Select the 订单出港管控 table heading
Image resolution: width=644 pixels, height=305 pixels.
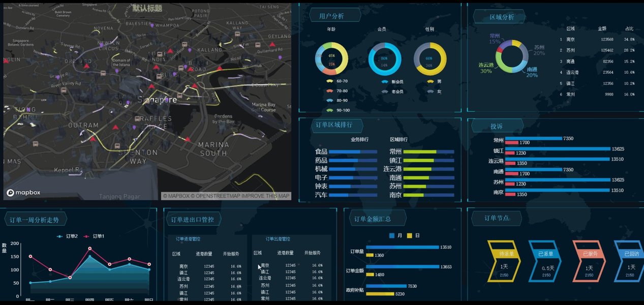click(x=278, y=239)
